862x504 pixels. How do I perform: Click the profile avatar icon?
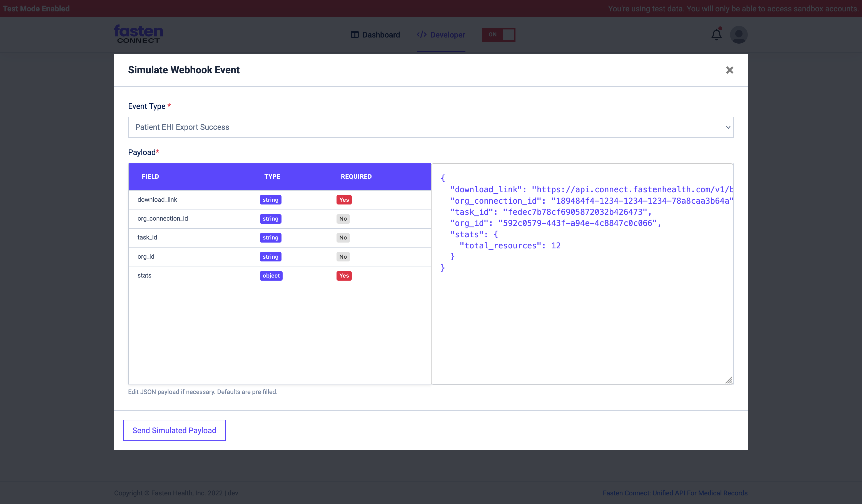(739, 34)
